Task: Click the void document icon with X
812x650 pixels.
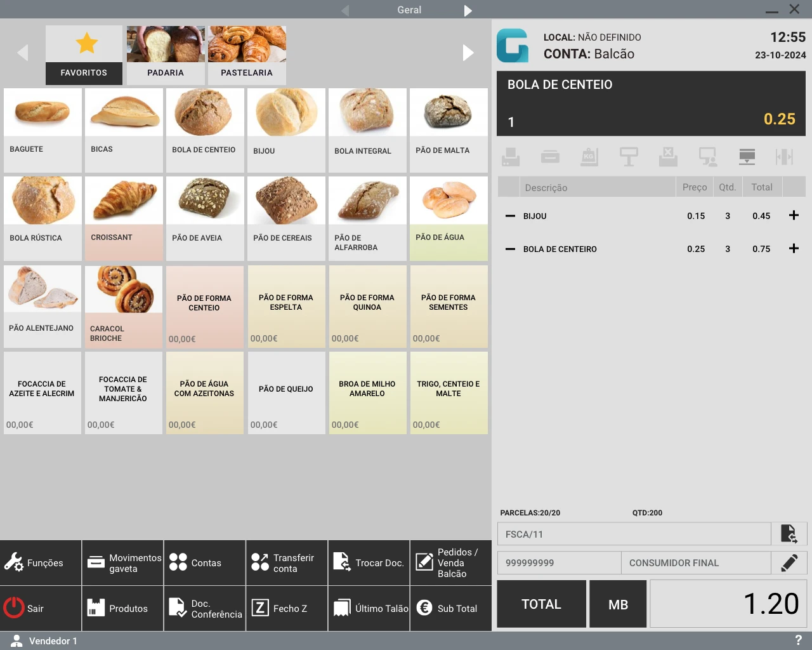Action: [x=668, y=156]
